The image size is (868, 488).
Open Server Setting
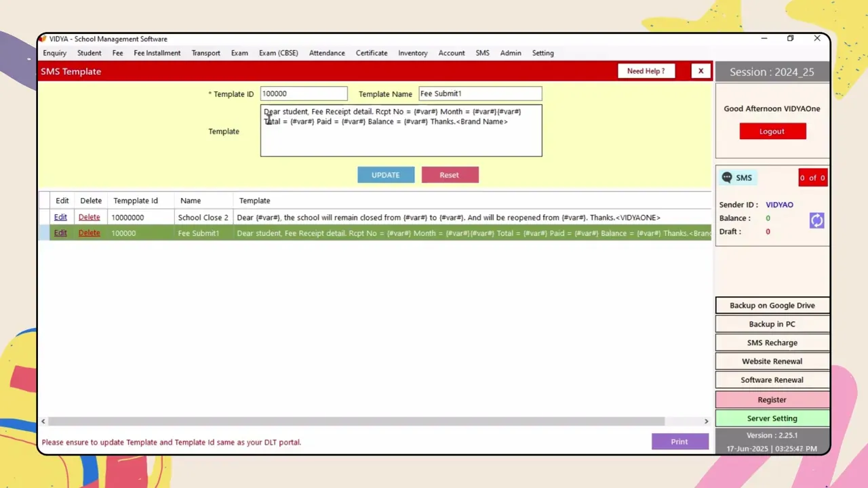pyautogui.click(x=772, y=418)
